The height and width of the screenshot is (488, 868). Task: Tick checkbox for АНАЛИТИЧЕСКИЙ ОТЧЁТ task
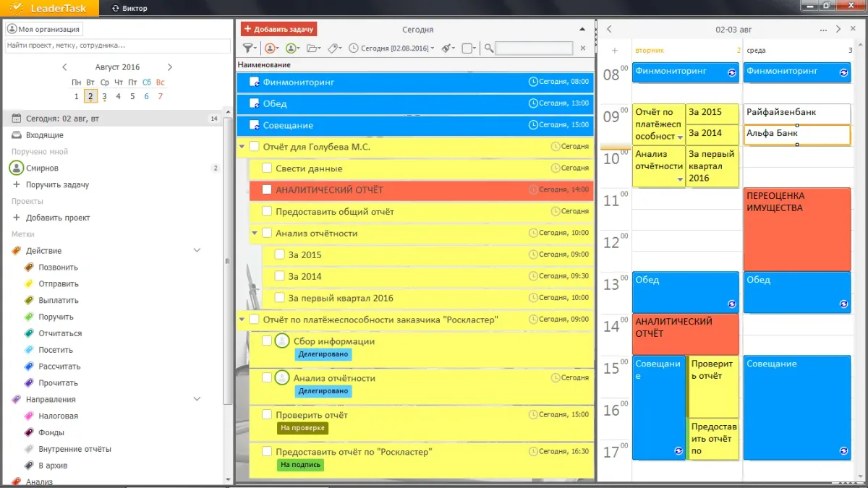pyautogui.click(x=266, y=189)
